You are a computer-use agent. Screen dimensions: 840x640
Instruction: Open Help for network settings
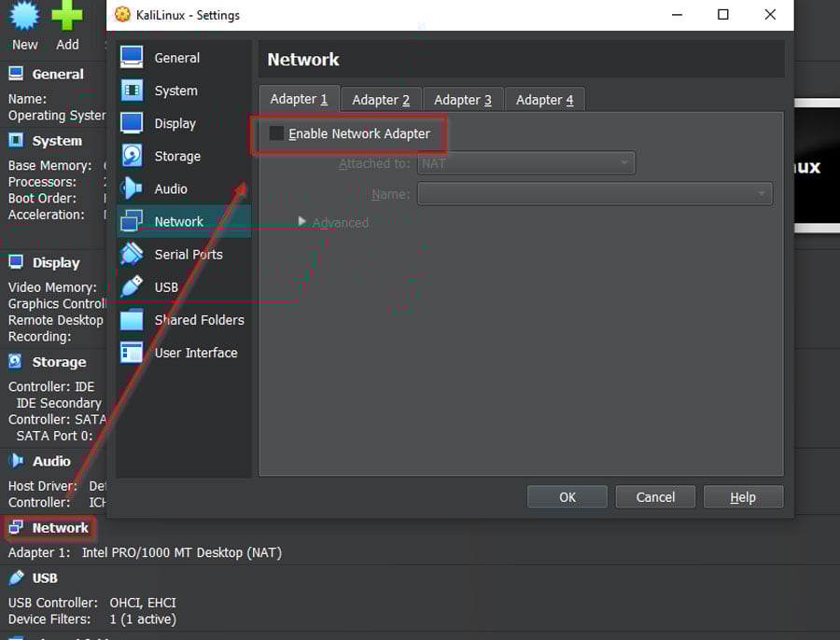(743, 497)
